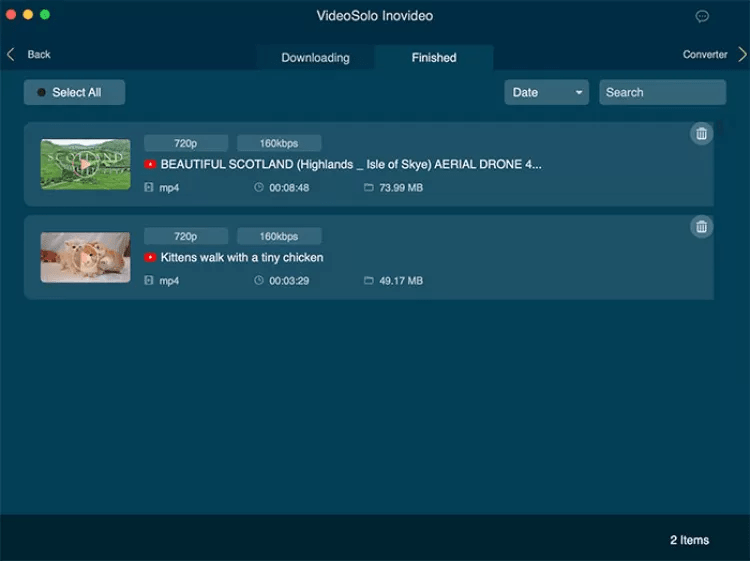Image resolution: width=750 pixels, height=563 pixels.
Task: Click the folder icon beside 49.17 MB
Action: point(368,281)
